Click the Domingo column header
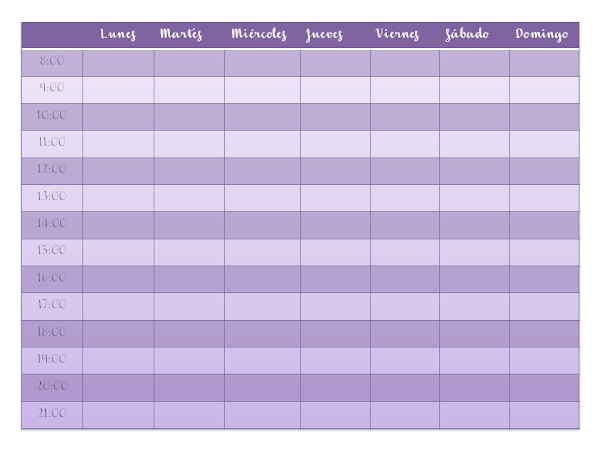600x450 pixels. pos(541,34)
